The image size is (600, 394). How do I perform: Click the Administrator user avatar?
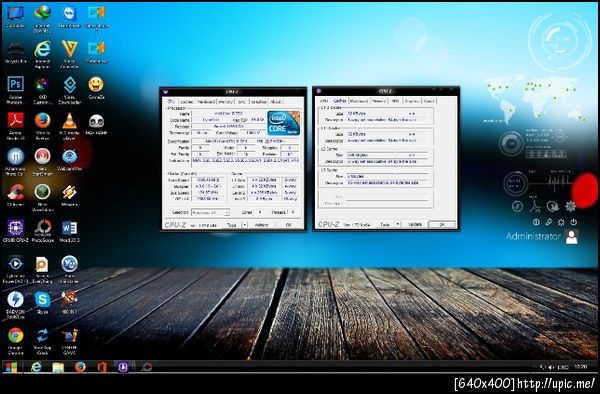click(x=571, y=237)
